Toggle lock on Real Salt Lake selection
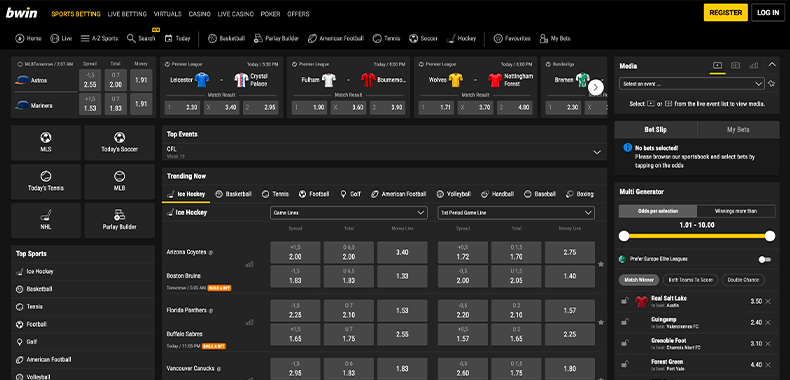 (625, 301)
